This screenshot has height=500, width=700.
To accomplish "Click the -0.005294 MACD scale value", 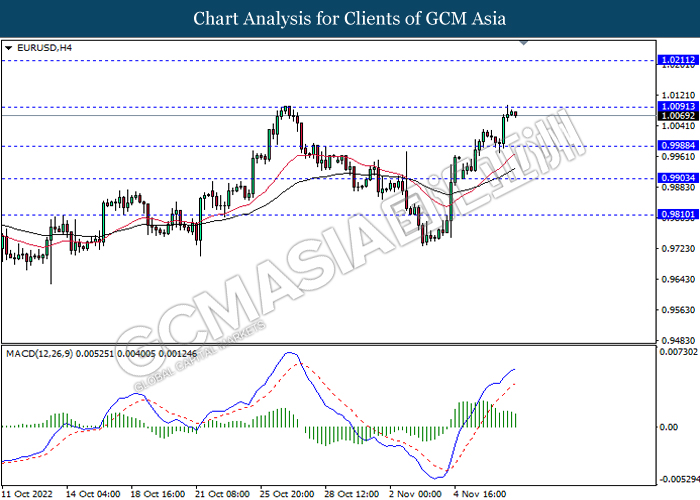I will coord(679,479).
